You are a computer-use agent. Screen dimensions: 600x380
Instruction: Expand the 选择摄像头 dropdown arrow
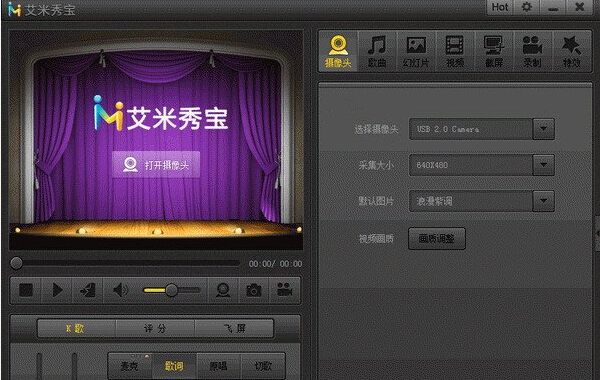[x=543, y=129]
